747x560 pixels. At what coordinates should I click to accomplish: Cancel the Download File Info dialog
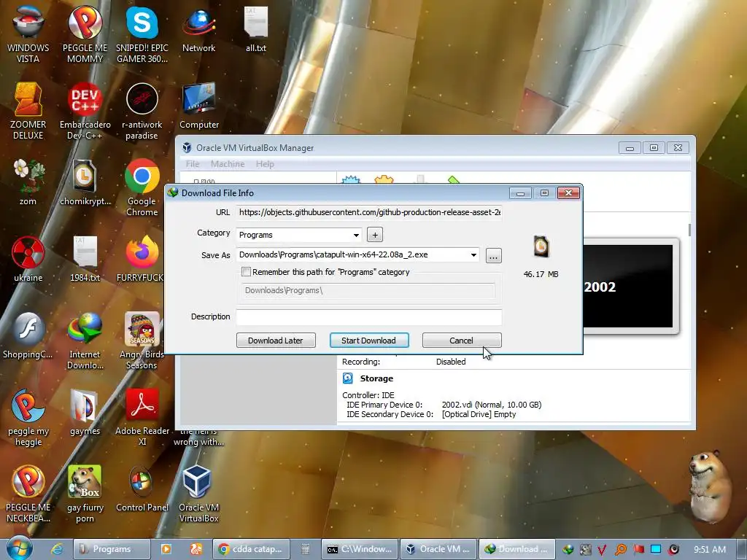[462, 341]
